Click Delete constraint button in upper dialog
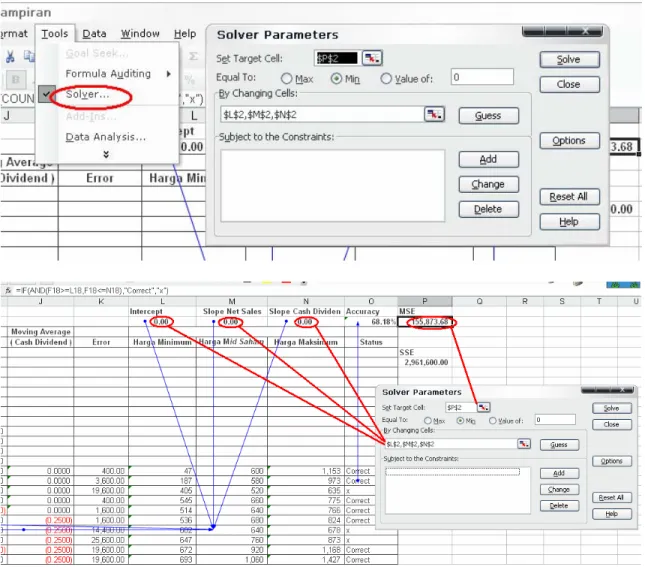Image resolution: width=645 pixels, height=567 pixels. tap(488, 209)
